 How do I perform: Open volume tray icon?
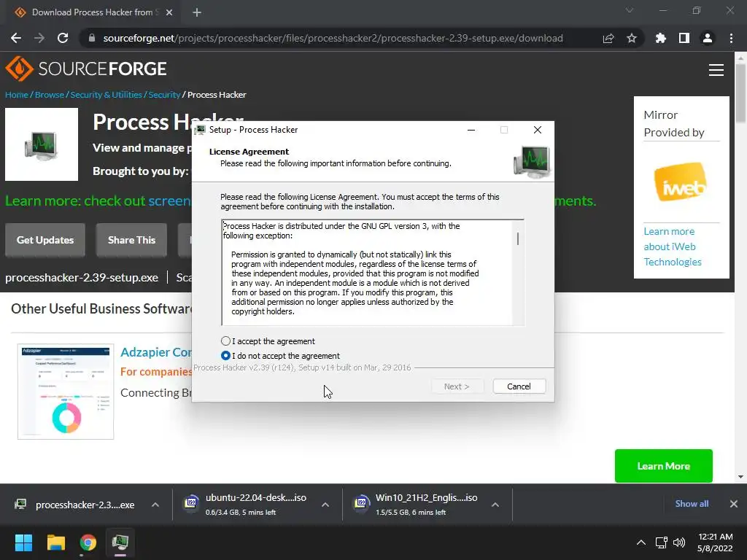click(679, 542)
